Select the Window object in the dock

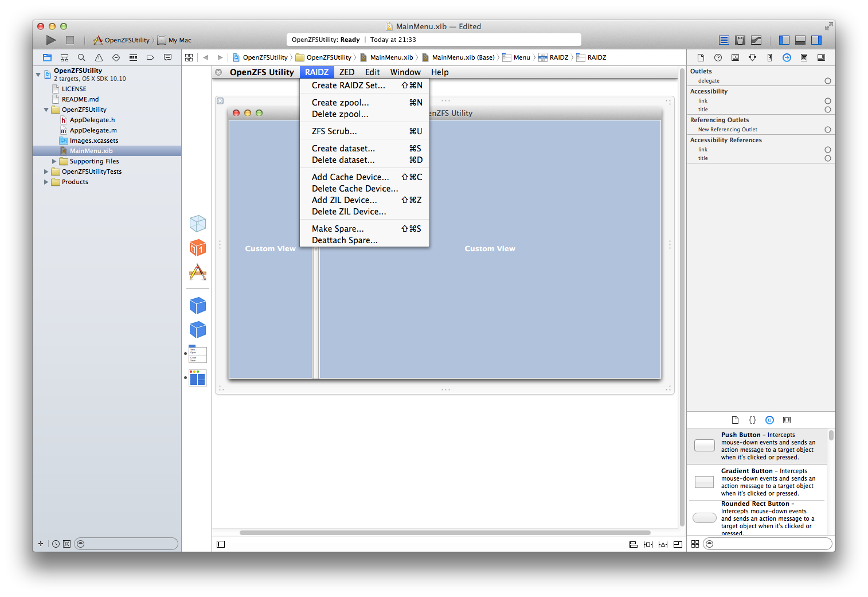pos(198,378)
